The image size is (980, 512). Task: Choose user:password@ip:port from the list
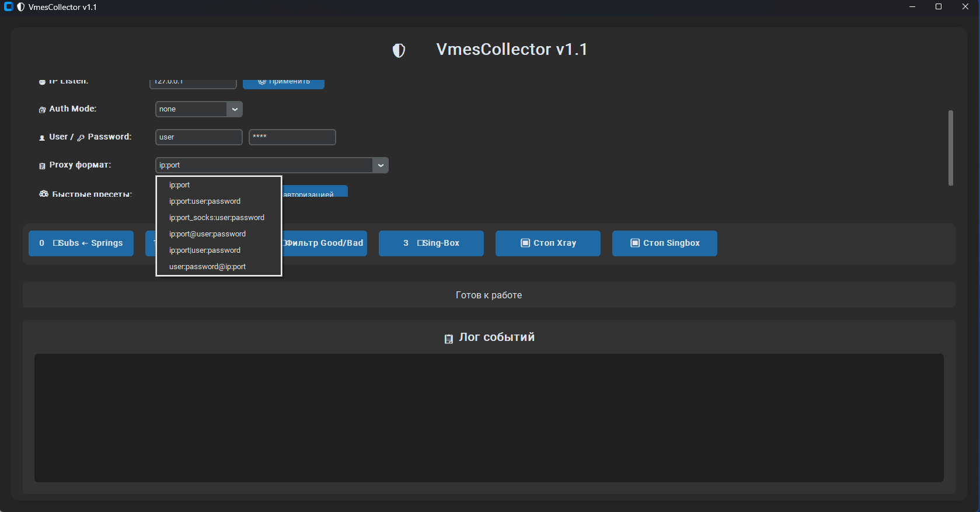pos(207,267)
